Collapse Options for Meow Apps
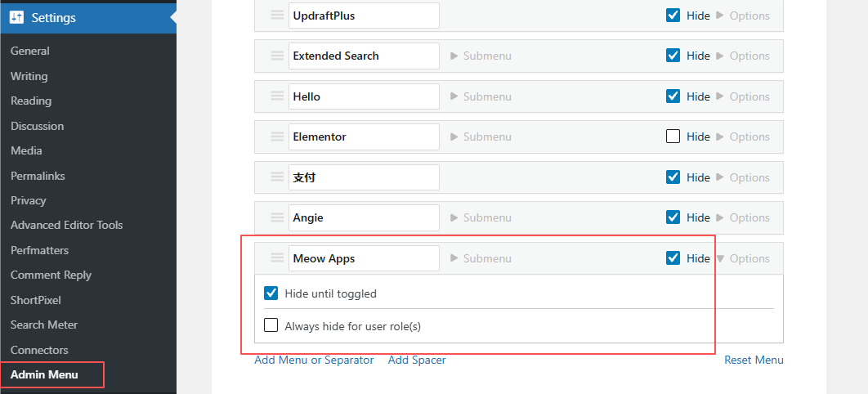 coord(743,258)
